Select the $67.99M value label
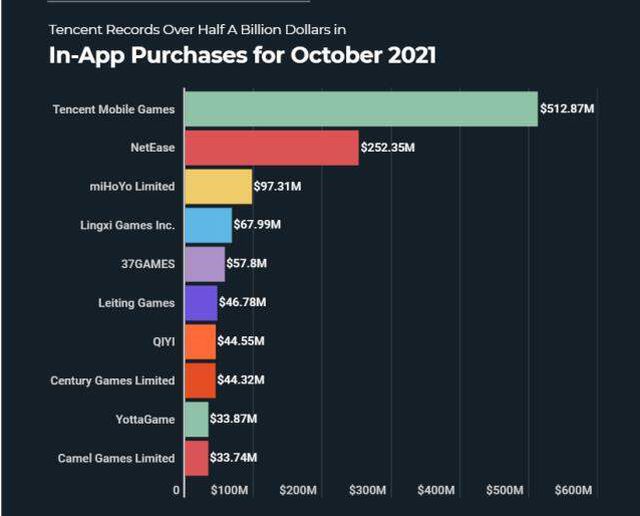The width and height of the screenshot is (640, 516). (x=257, y=225)
